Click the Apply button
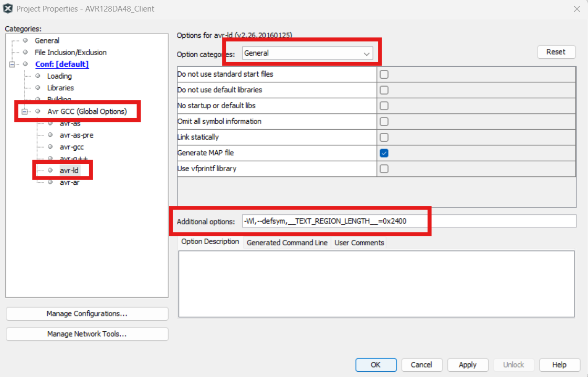 point(467,364)
